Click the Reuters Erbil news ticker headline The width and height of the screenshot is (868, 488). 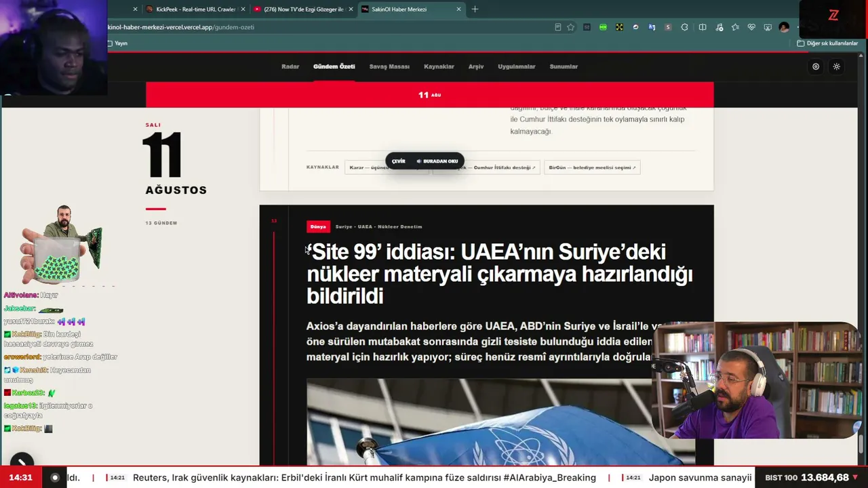[364, 478]
